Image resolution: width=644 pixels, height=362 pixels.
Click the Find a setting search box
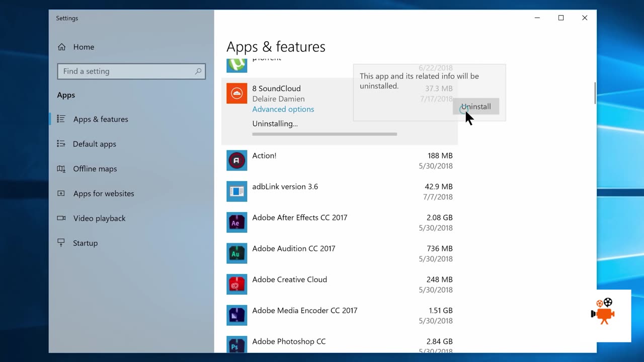tap(131, 71)
